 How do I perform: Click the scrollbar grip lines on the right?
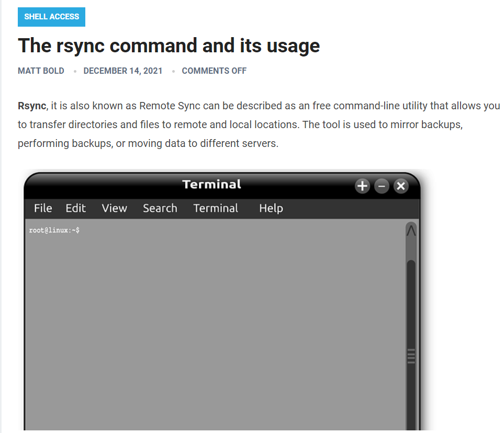click(x=411, y=357)
